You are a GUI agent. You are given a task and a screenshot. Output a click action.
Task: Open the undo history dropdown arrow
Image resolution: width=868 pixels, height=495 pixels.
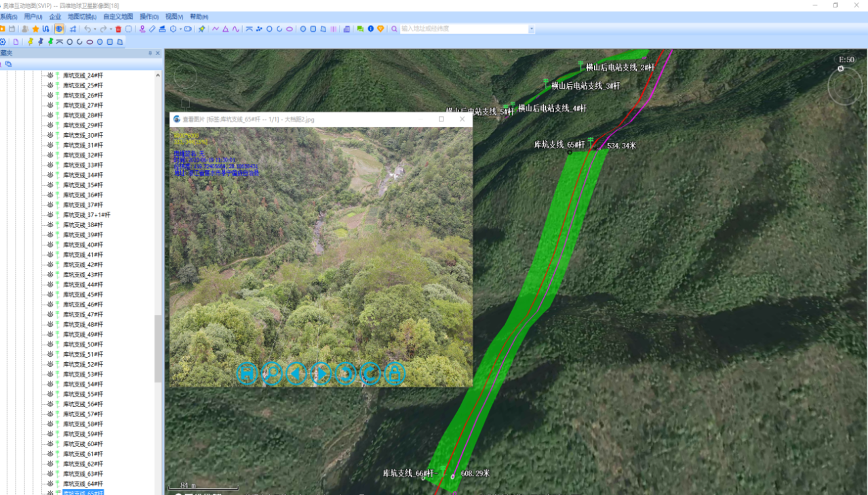click(94, 29)
